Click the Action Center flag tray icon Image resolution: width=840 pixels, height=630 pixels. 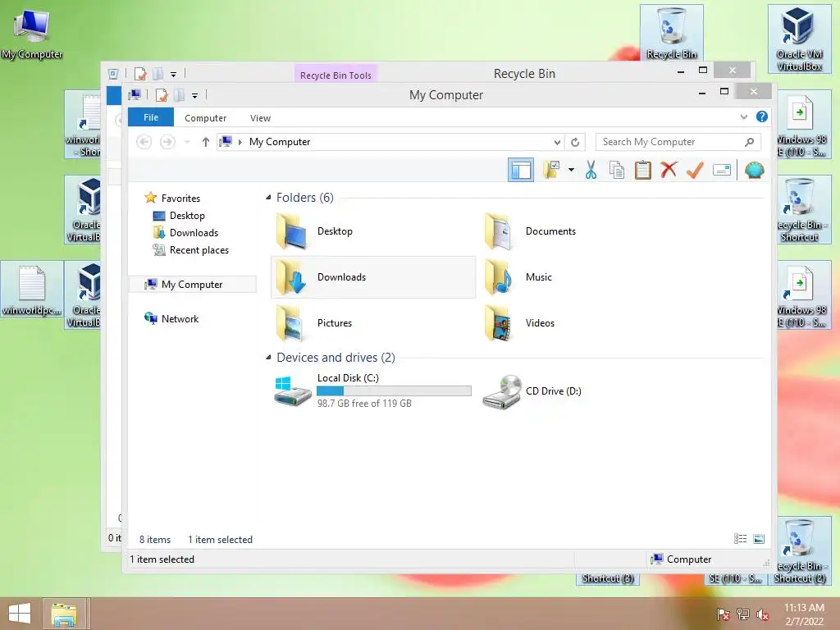724,614
